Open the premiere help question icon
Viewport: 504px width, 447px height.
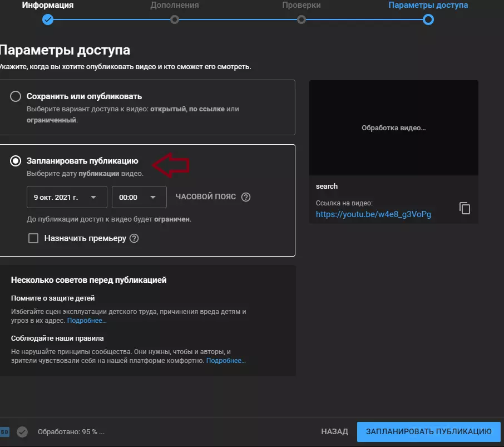pos(134,238)
